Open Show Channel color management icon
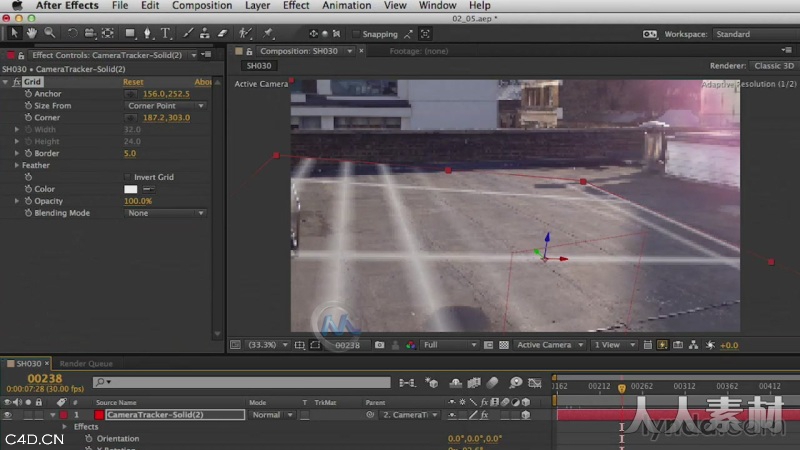800x450 pixels. (x=411, y=345)
